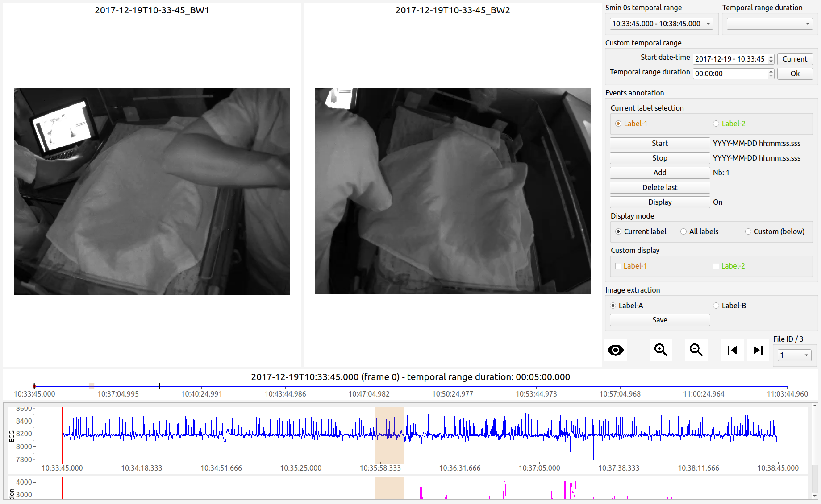Increment the Start date-time stepper
The width and height of the screenshot is (821, 504).
click(x=771, y=57)
